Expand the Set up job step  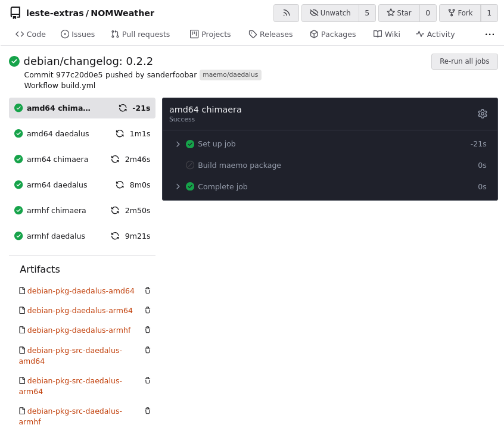[x=178, y=144]
